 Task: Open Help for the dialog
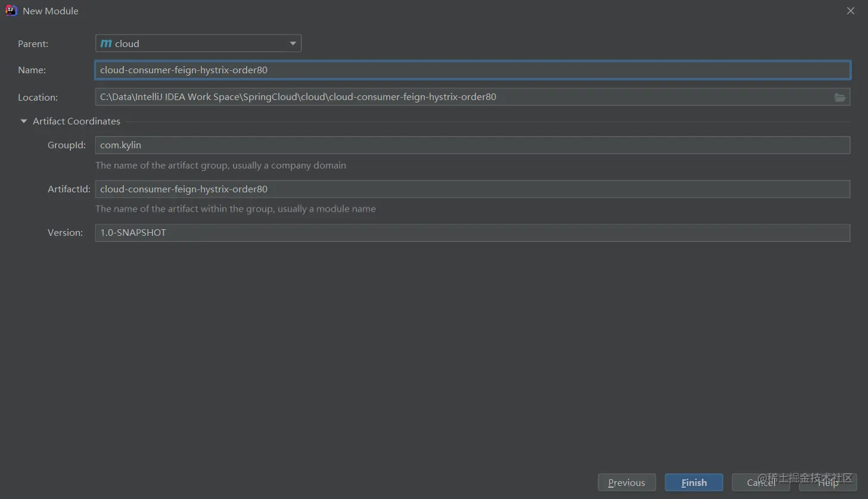tap(828, 482)
